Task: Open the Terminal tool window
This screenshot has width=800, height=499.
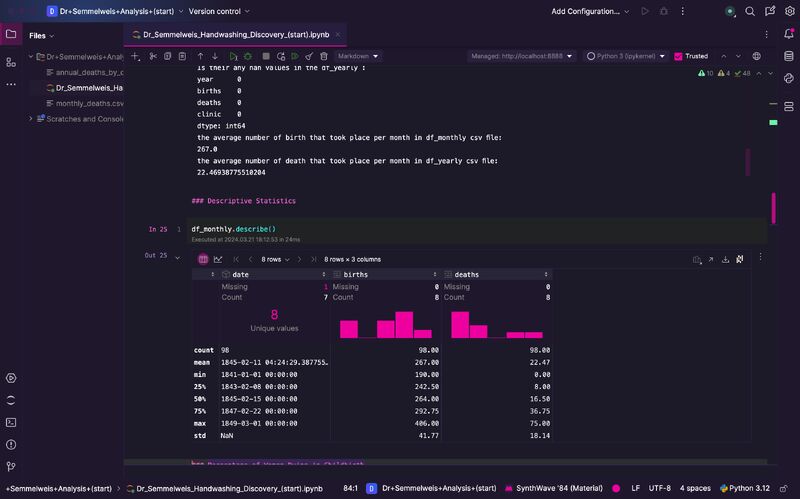Action: (x=11, y=422)
